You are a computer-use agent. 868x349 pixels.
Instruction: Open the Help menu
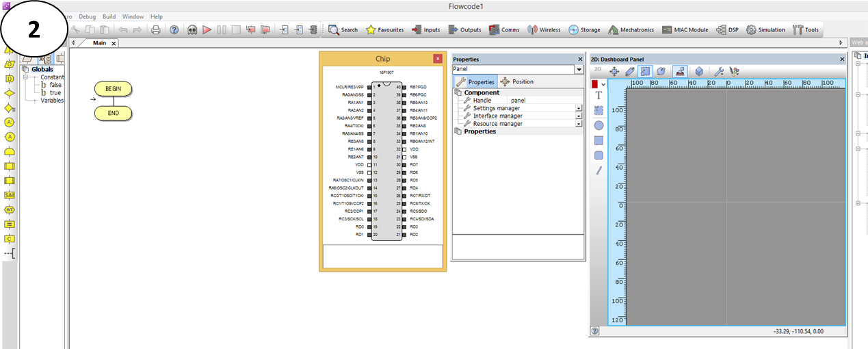click(x=157, y=16)
